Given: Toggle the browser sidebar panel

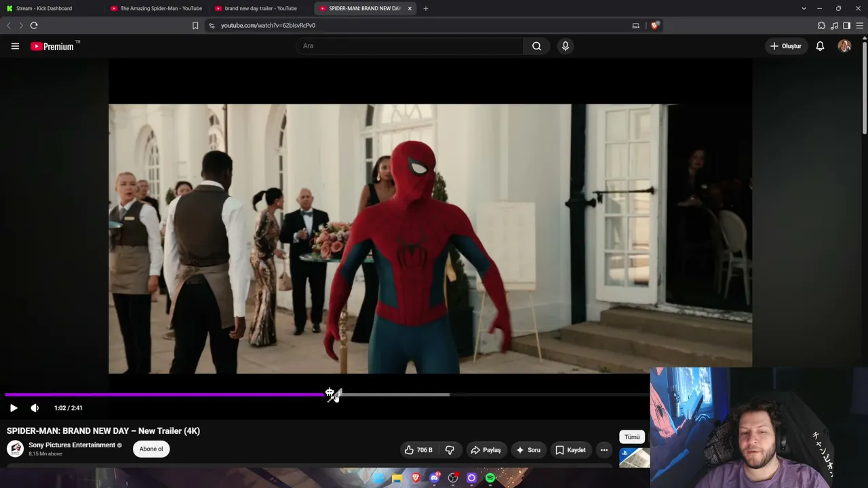Looking at the screenshot, I should point(846,26).
